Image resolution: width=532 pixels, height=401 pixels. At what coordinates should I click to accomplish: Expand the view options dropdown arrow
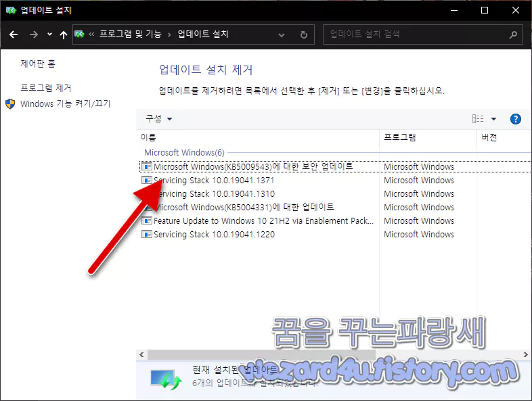coord(493,119)
